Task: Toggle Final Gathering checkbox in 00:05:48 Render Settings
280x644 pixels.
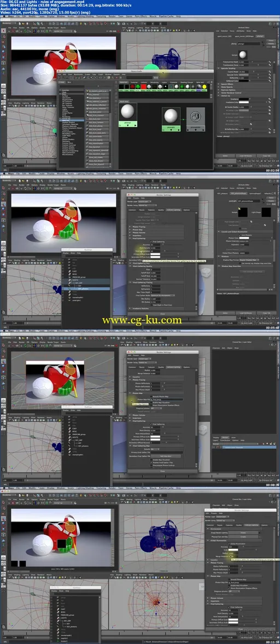Action: [x=151, y=242]
